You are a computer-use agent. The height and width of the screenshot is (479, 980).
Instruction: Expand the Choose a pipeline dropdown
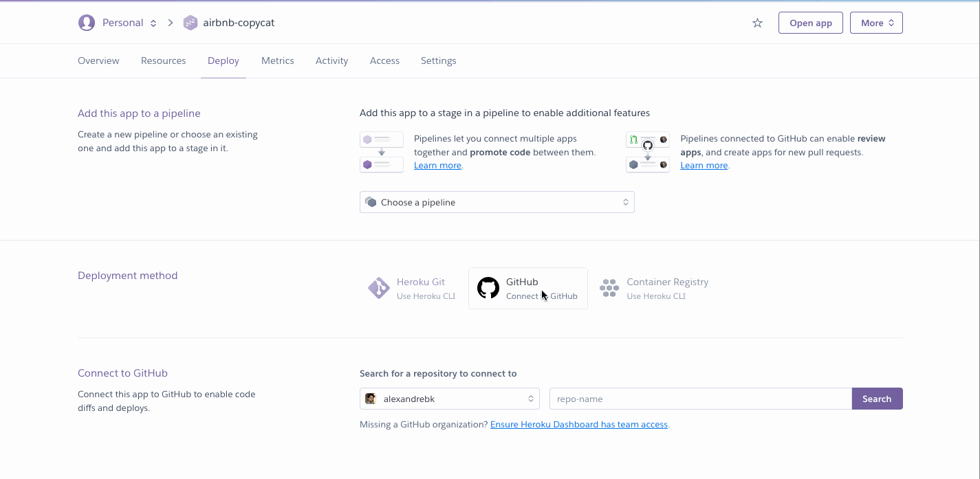[497, 202]
